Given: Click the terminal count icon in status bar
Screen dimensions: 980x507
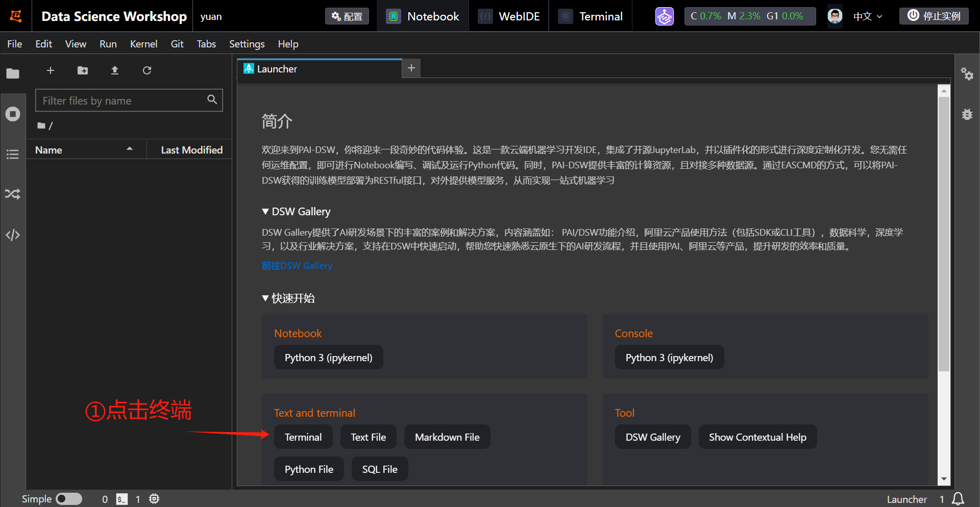Looking at the screenshot, I should 121,499.
